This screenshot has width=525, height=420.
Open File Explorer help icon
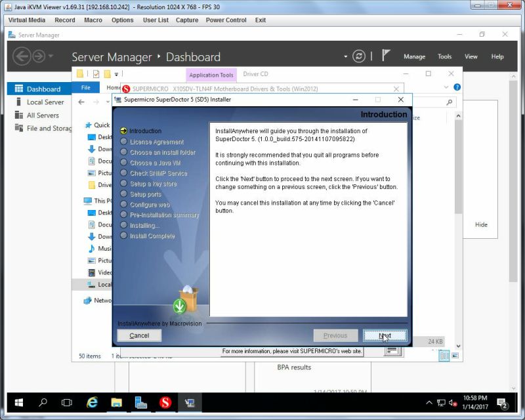[x=457, y=87]
